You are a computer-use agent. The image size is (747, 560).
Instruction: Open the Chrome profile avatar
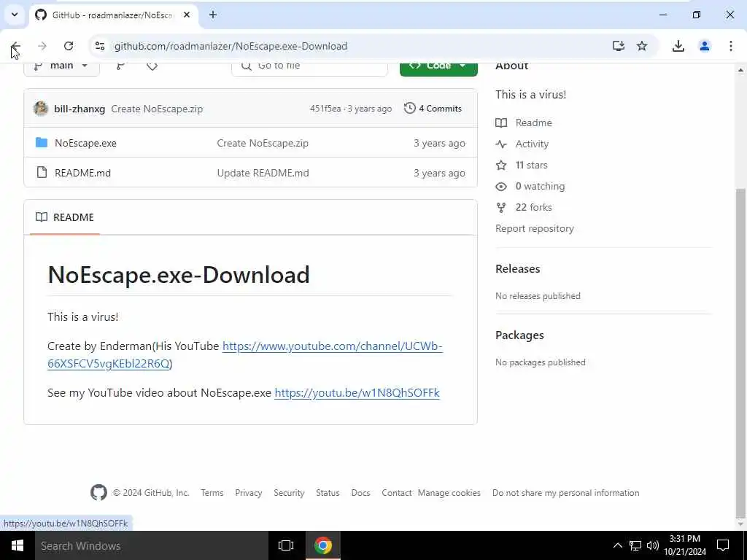tap(704, 46)
